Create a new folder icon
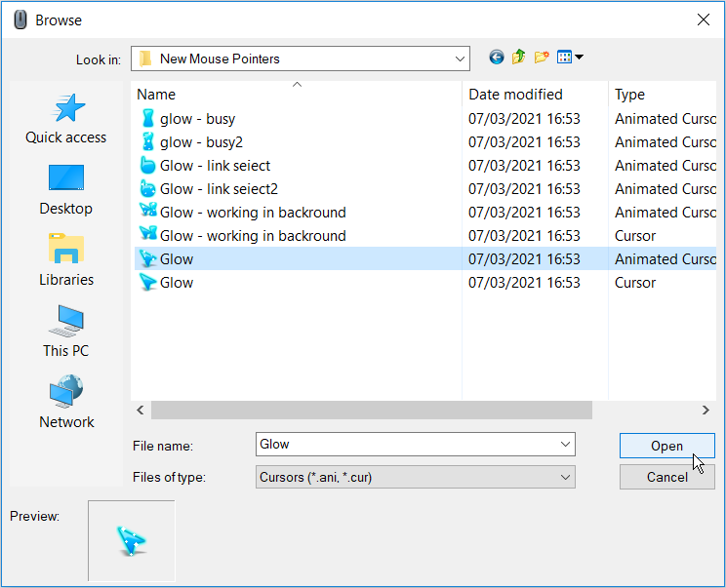726x588 pixels. [542, 58]
